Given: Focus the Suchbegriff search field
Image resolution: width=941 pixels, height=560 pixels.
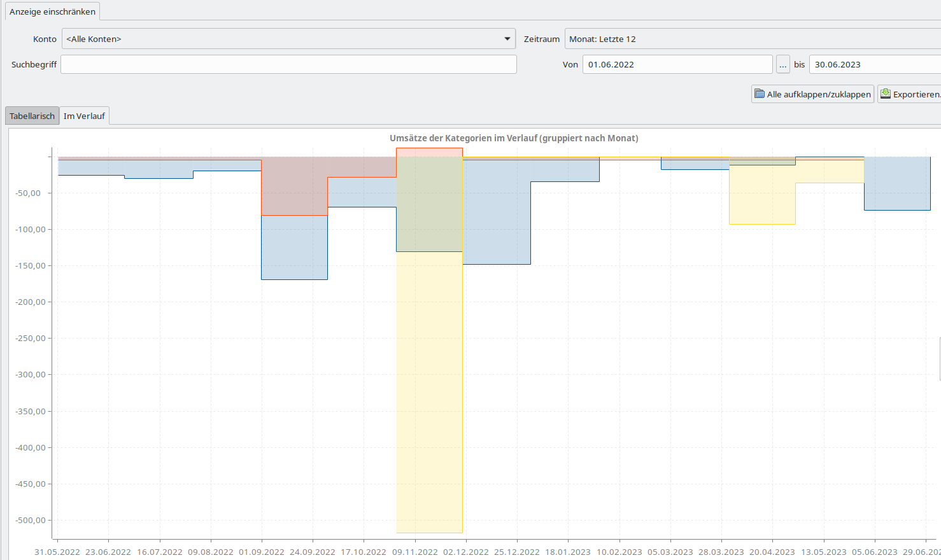Looking at the screenshot, I should pyautogui.click(x=288, y=64).
